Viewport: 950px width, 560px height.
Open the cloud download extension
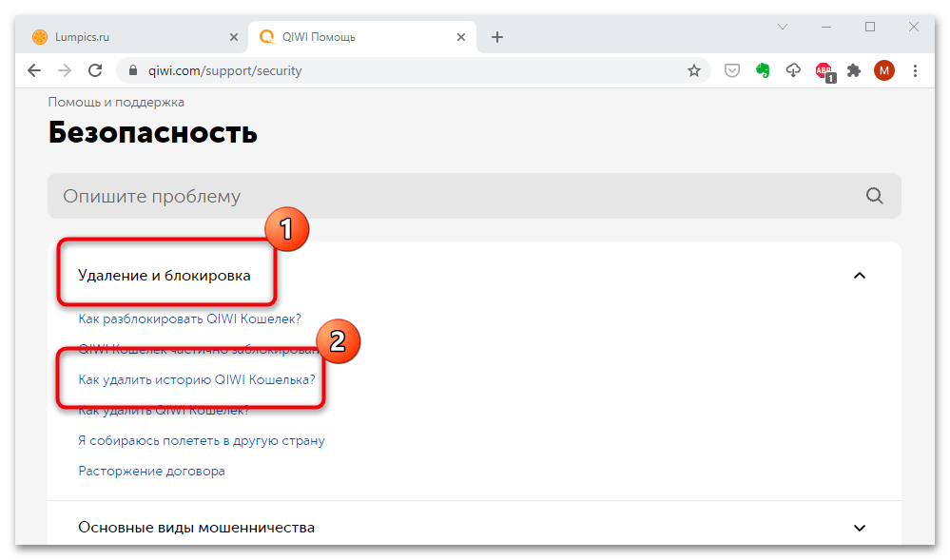[793, 71]
